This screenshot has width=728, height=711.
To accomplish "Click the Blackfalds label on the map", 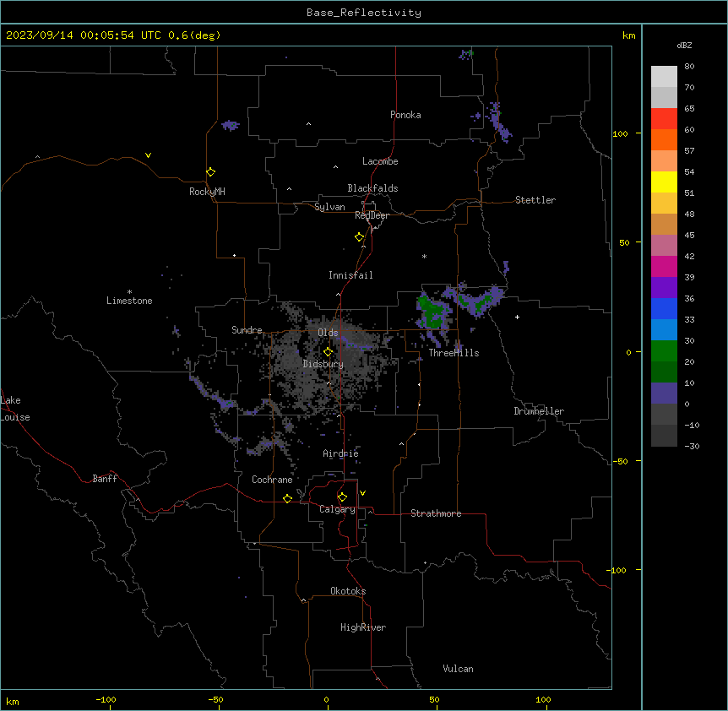I will 372,188.
